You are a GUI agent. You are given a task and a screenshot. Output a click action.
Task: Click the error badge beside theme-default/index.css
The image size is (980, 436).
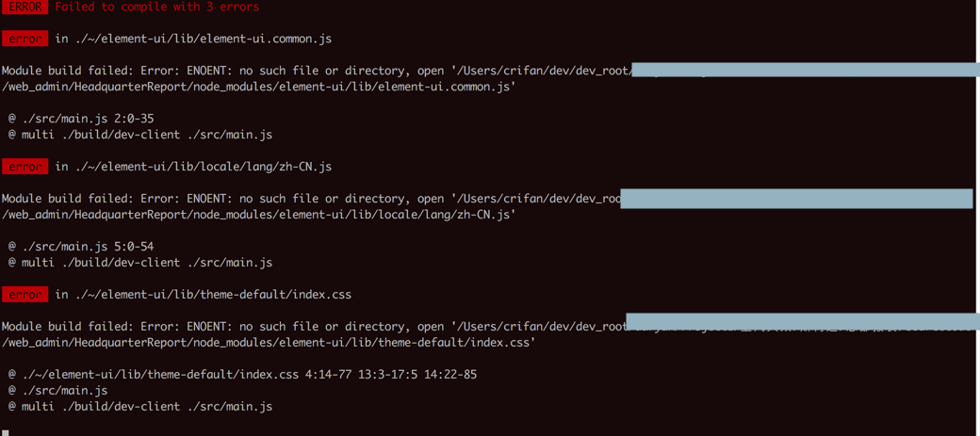click(x=24, y=295)
